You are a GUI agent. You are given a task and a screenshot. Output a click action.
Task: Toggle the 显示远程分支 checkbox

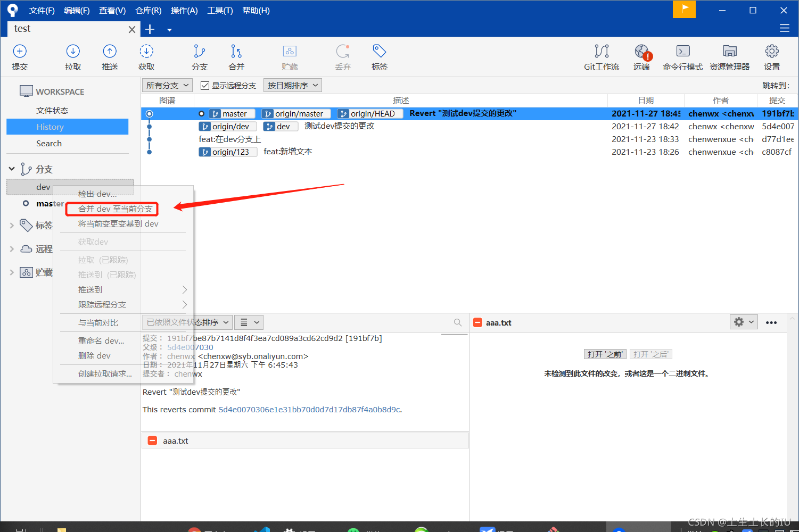click(x=205, y=86)
